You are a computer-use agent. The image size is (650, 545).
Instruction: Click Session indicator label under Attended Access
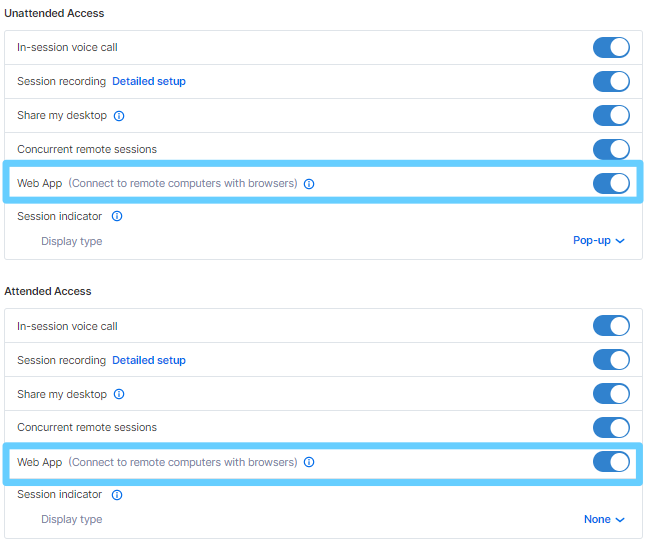[x=59, y=494]
